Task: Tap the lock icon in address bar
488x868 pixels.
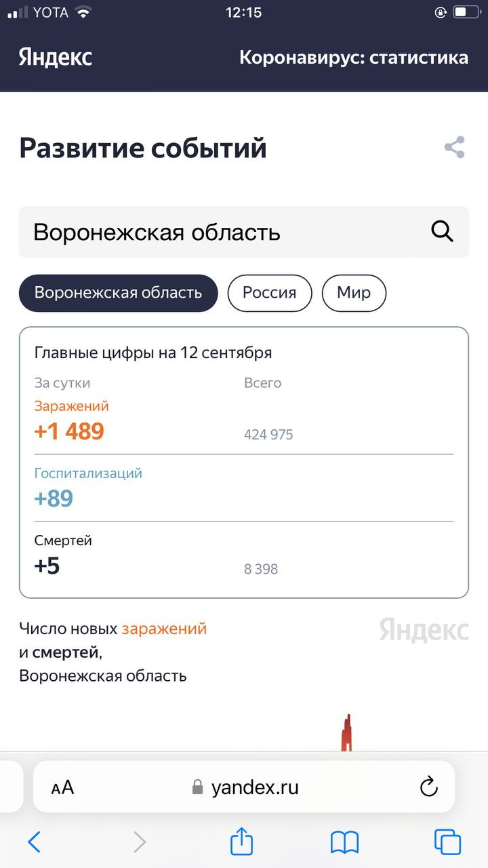Action: point(197,787)
